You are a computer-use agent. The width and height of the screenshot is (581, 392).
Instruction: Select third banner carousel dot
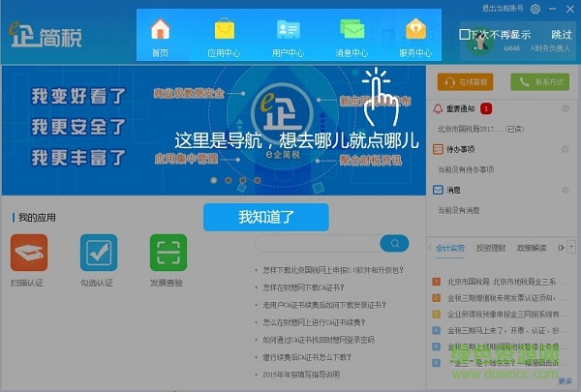pyautogui.click(x=243, y=180)
